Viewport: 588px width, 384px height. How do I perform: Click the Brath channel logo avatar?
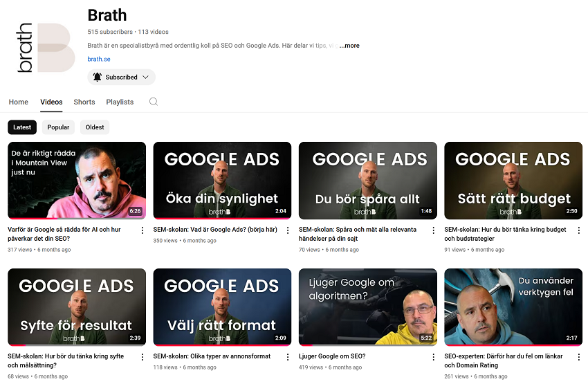coord(46,48)
